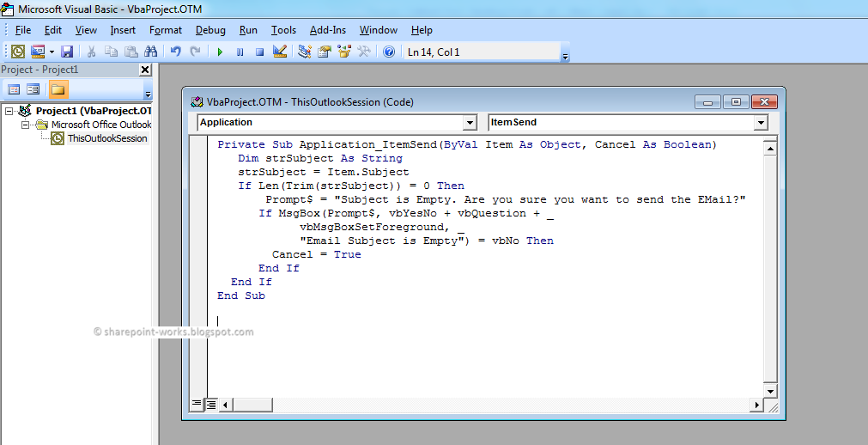
Task: Click code window scroll down arrow
Action: tap(770, 391)
